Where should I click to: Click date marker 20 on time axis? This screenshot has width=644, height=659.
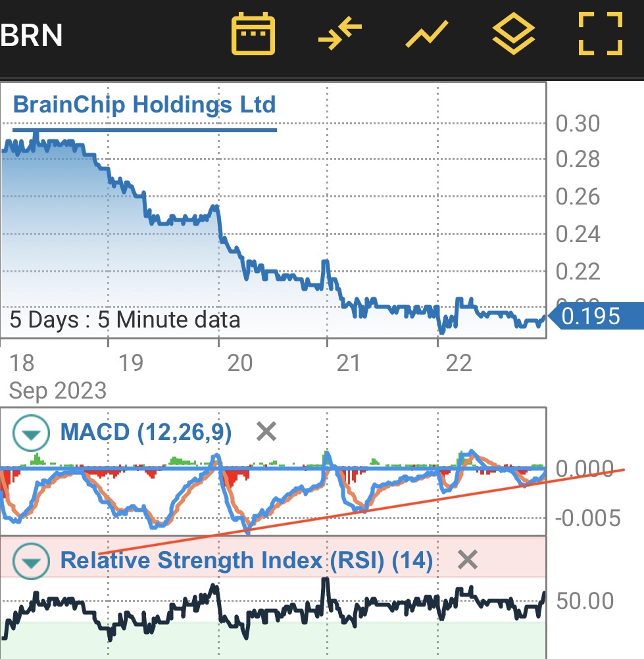[x=239, y=362]
